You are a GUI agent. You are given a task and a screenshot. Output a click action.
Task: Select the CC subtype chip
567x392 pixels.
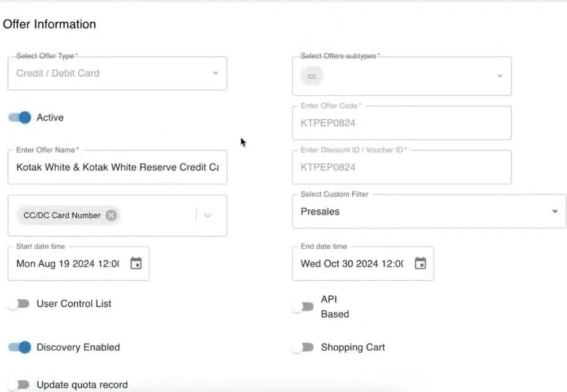point(312,76)
